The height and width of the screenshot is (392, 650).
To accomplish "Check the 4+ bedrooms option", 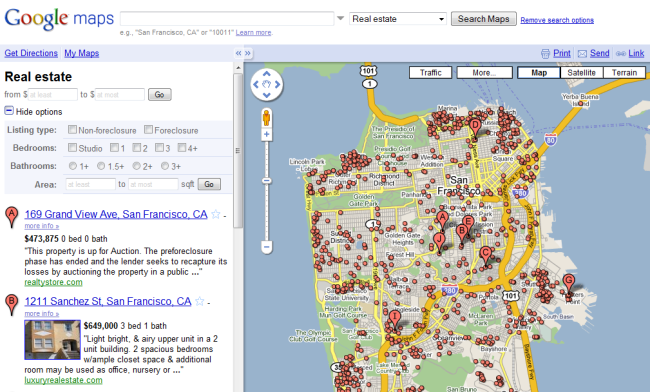I will click(182, 148).
